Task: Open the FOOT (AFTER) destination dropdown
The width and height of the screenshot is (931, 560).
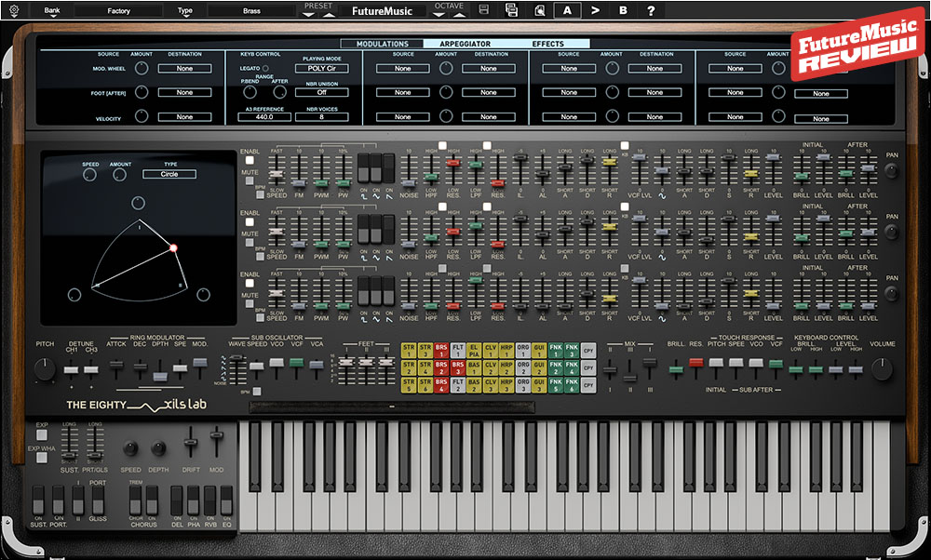Action: (184, 92)
